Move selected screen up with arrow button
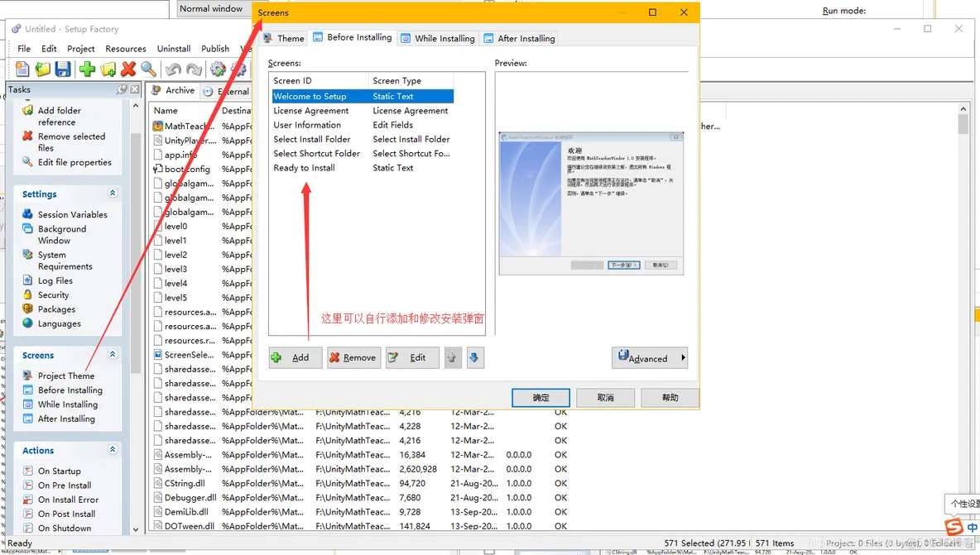Image resolution: width=980 pixels, height=555 pixels. [453, 357]
